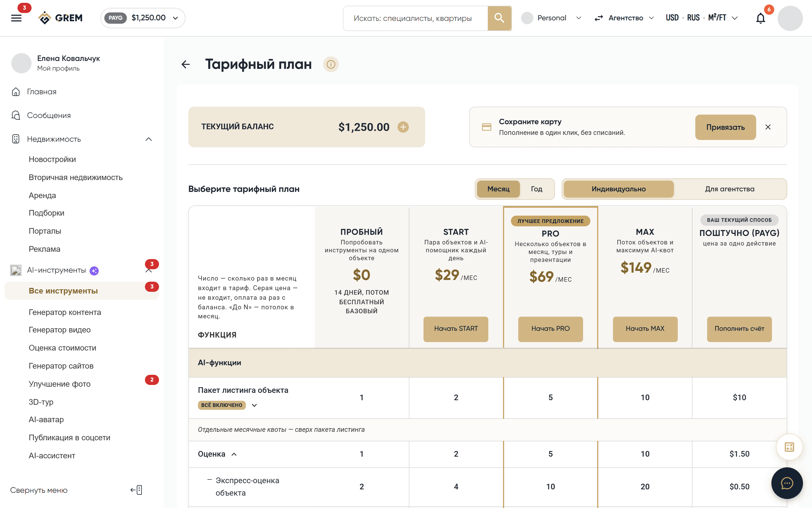Click the plus icon to top up balance
The height and width of the screenshot is (508, 812).
403,127
